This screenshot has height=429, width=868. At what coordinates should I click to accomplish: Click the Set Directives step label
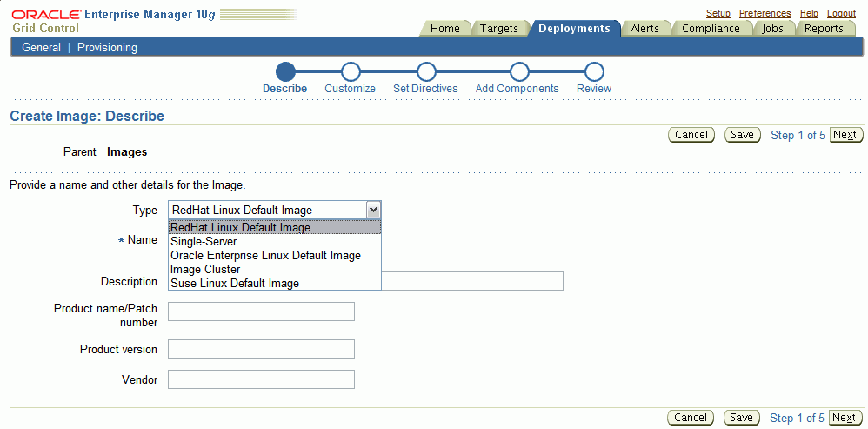click(x=425, y=89)
